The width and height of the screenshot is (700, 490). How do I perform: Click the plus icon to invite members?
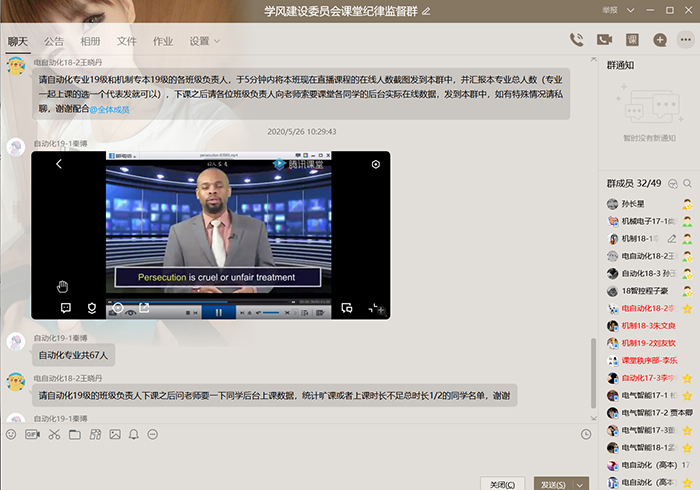coord(660,40)
